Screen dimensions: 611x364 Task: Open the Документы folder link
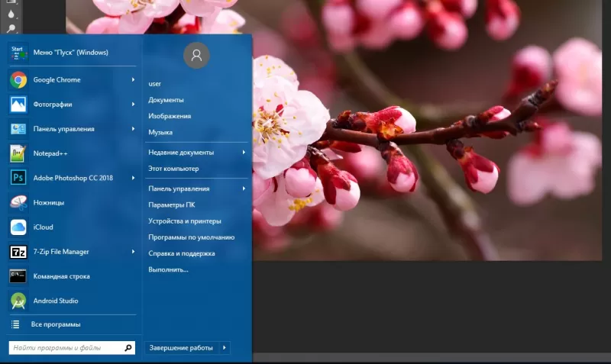coord(166,100)
